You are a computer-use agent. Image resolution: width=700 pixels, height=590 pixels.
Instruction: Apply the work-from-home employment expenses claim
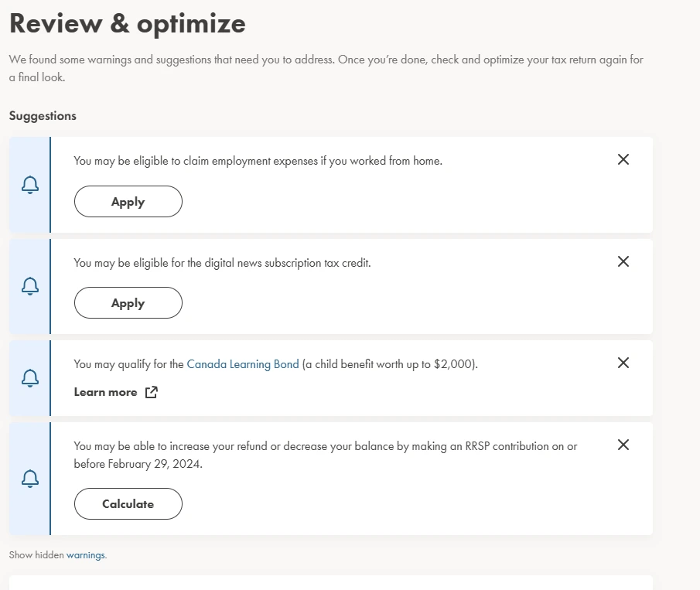pos(128,202)
